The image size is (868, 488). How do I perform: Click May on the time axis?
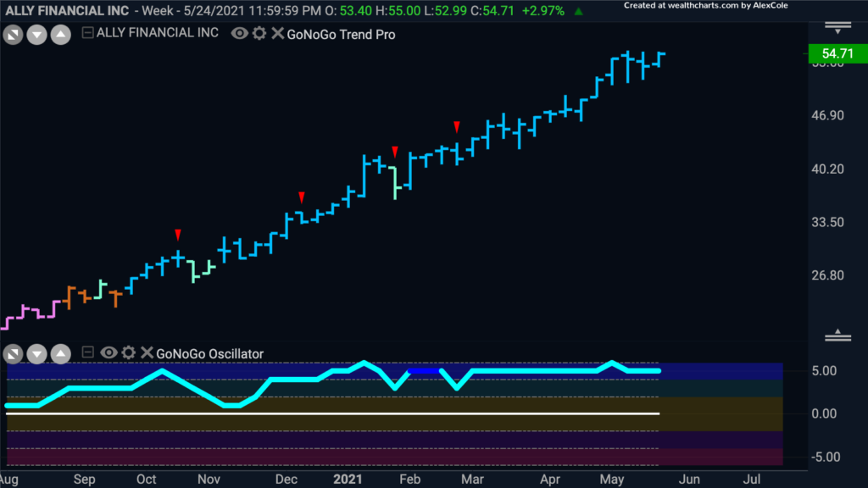tap(612, 480)
